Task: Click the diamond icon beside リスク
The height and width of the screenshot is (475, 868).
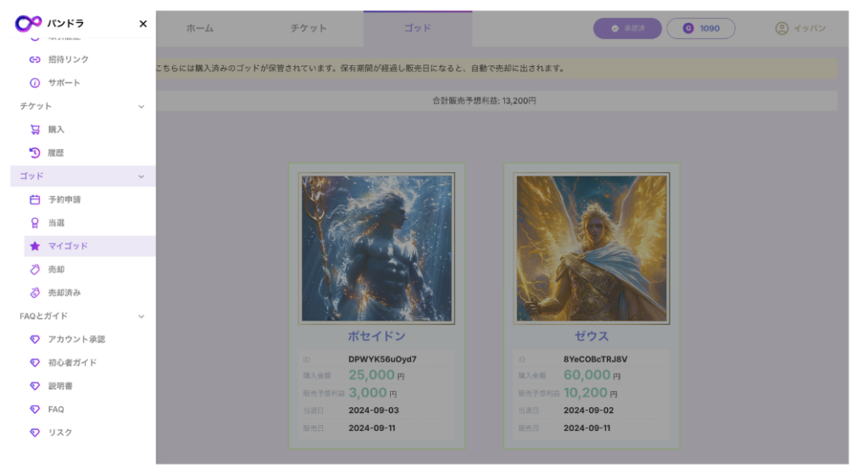Action: tap(35, 433)
